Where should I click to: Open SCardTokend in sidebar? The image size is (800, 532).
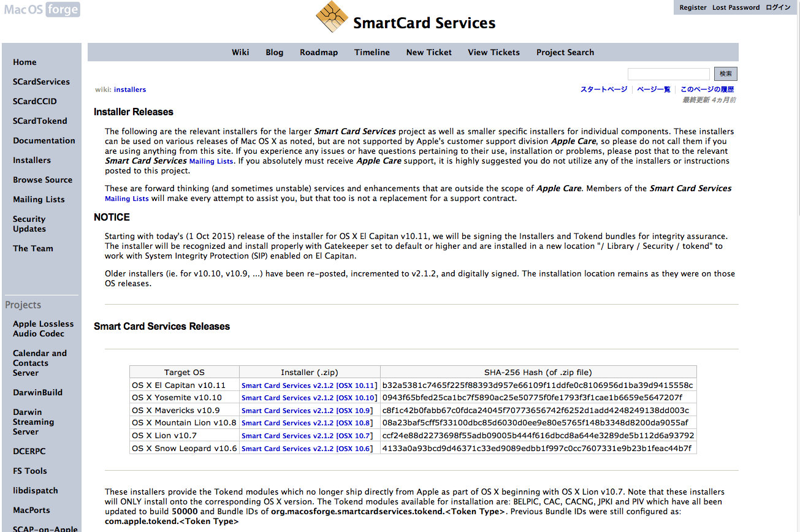pos(40,121)
